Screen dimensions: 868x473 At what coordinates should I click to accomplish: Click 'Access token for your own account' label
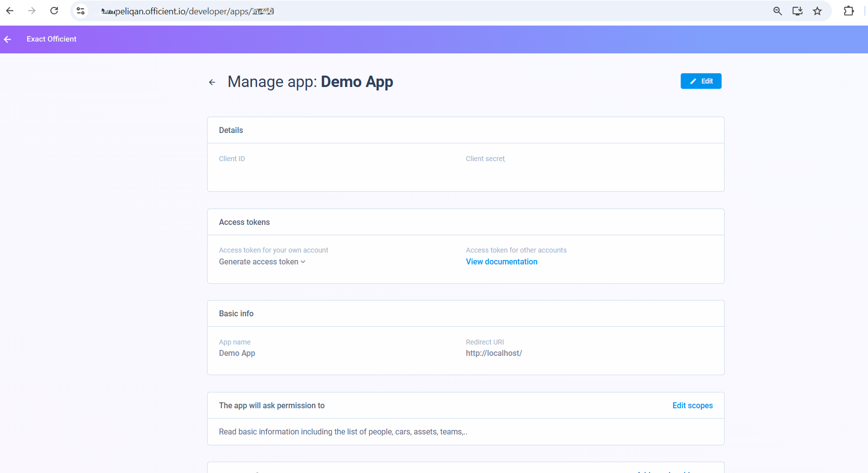point(273,250)
